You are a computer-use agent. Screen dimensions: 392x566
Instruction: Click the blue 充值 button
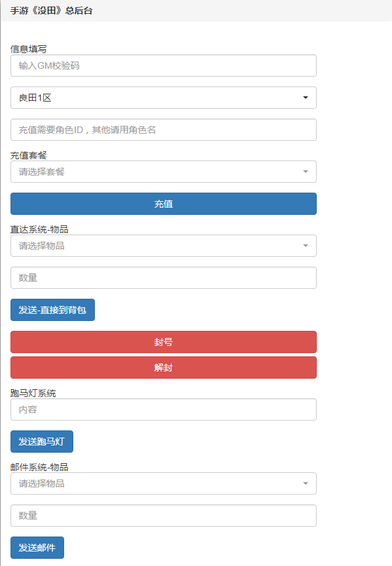coord(164,204)
